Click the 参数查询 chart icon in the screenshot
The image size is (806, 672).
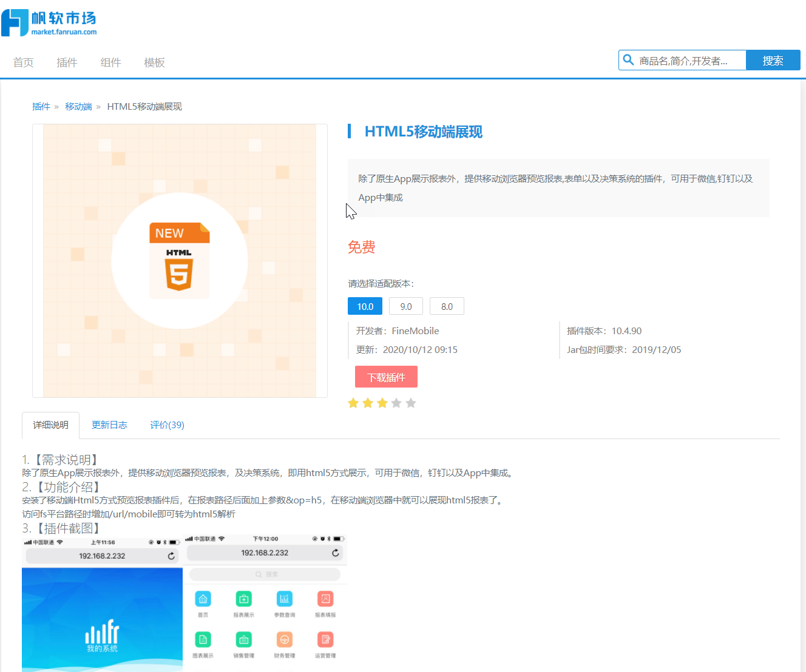click(284, 599)
